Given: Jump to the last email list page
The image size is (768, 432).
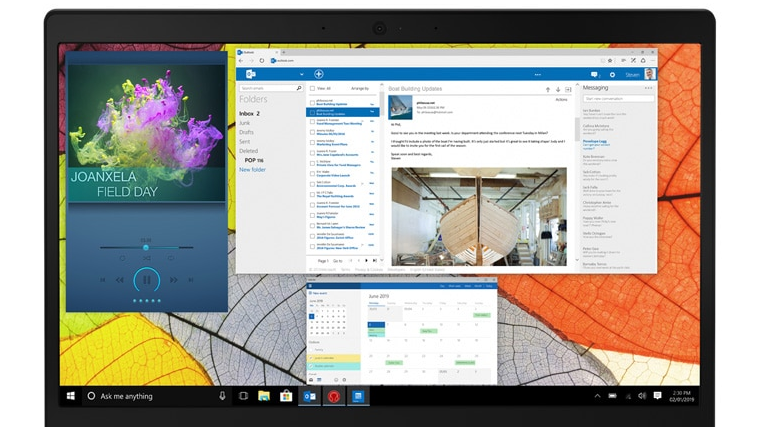Looking at the screenshot, I should click(375, 261).
